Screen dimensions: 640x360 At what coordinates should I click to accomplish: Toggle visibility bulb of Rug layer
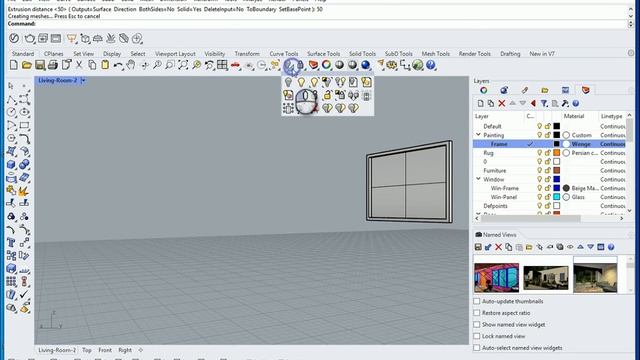(x=540, y=153)
